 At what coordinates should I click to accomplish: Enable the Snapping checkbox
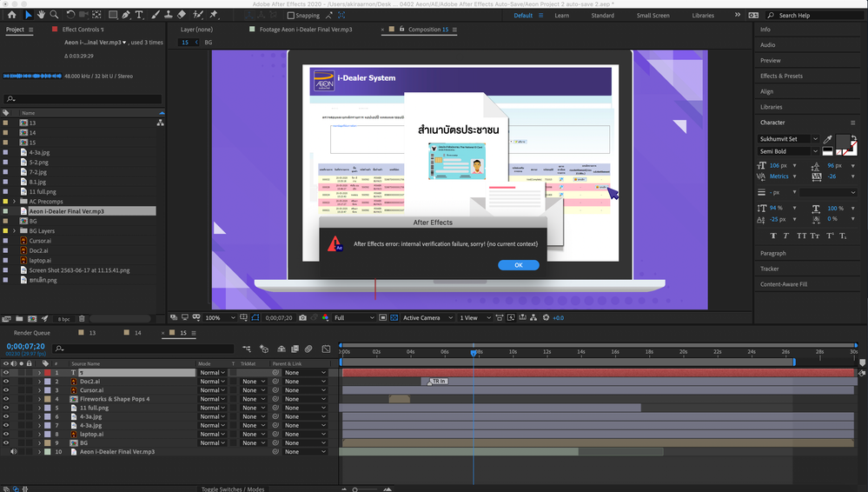coord(290,16)
